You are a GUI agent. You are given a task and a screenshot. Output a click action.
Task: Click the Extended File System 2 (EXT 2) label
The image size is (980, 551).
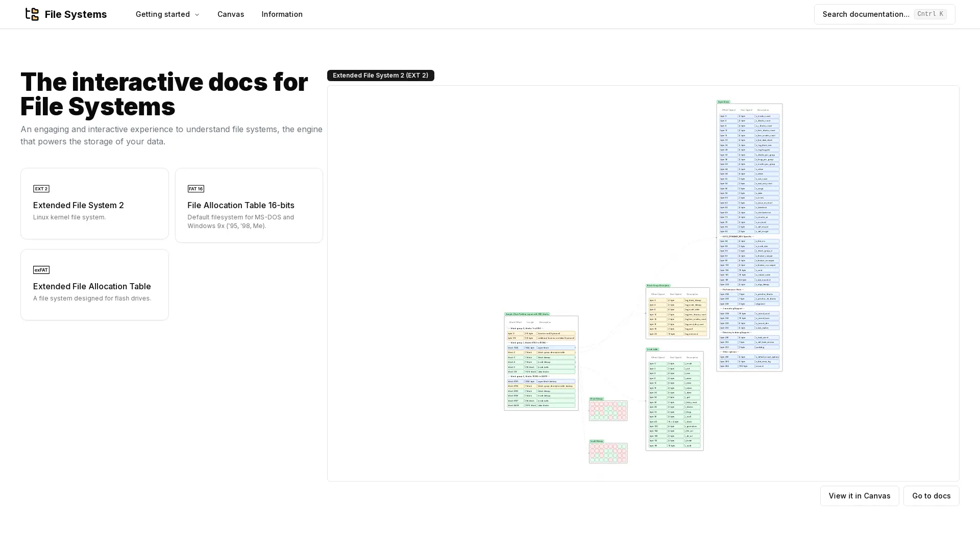(380, 75)
